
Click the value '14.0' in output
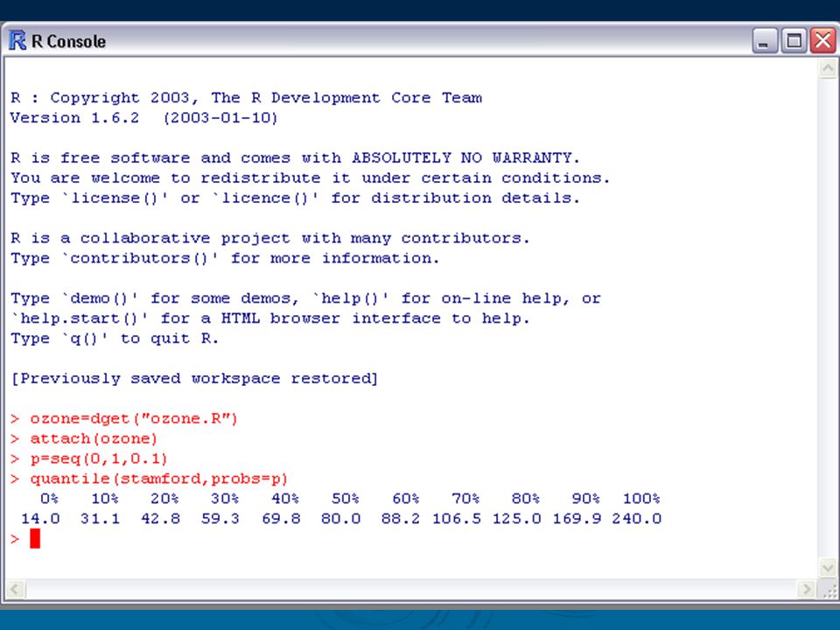click(40, 519)
